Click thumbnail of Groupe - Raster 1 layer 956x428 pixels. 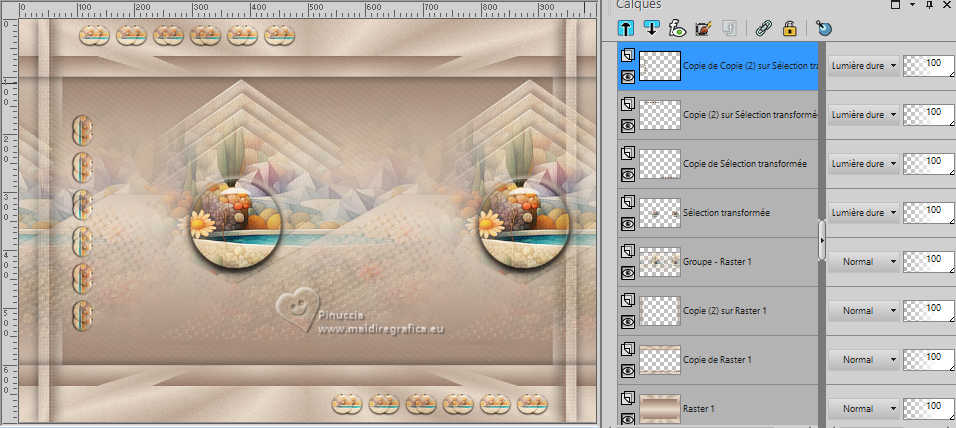[660, 262]
